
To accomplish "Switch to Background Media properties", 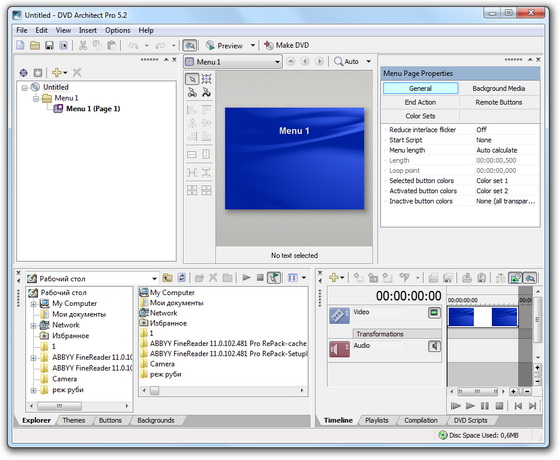I will click(x=499, y=89).
